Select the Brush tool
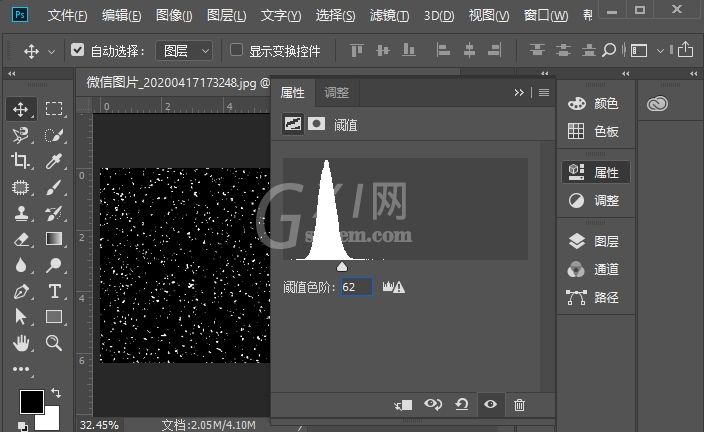 (x=54, y=187)
